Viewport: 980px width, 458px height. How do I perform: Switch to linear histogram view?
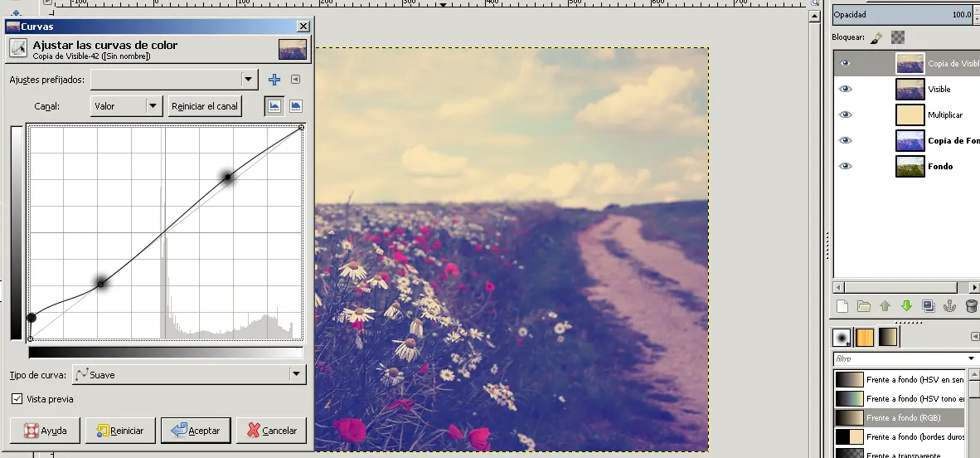pos(274,105)
